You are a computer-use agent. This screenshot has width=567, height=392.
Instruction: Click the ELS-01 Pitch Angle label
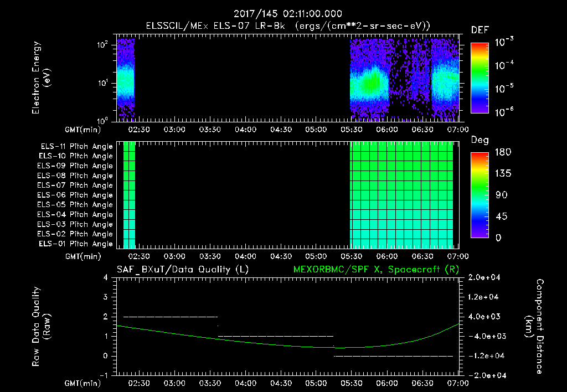click(75, 244)
